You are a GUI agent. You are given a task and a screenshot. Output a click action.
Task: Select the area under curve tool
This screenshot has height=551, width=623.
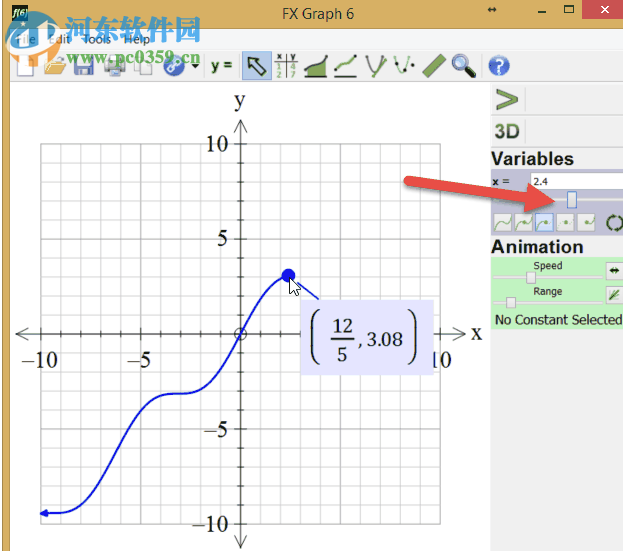click(x=316, y=66)
